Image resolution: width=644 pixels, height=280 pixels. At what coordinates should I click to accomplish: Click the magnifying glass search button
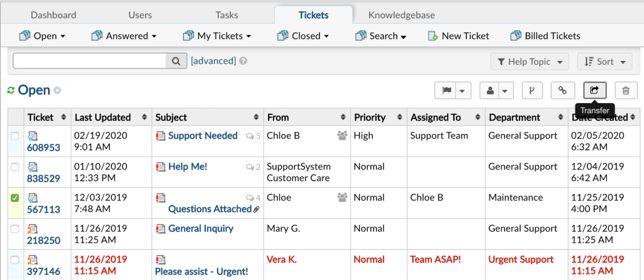[x=176, y=61]
